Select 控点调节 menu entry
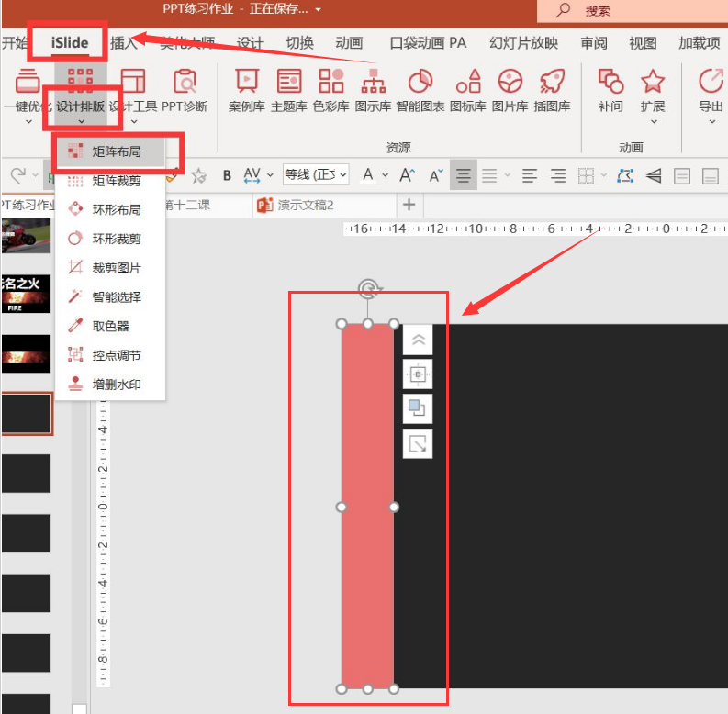 coord(110,355)
